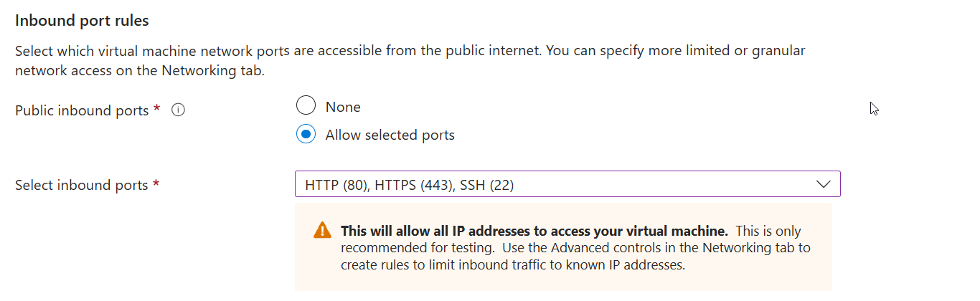Click the HTTP (80), HTTPS (443), SSH (22) value

pyautogui.click(x=409, y=185)
